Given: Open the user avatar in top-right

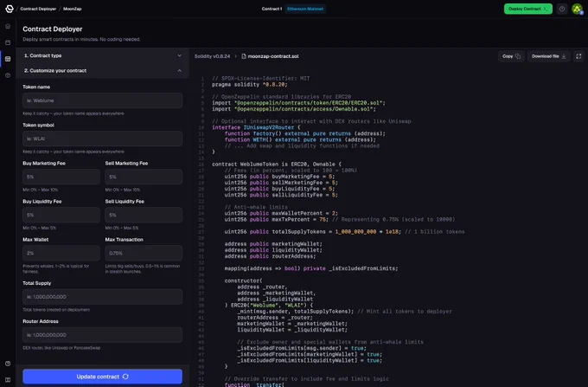Looking at the screenshot, I should (577, 9).
